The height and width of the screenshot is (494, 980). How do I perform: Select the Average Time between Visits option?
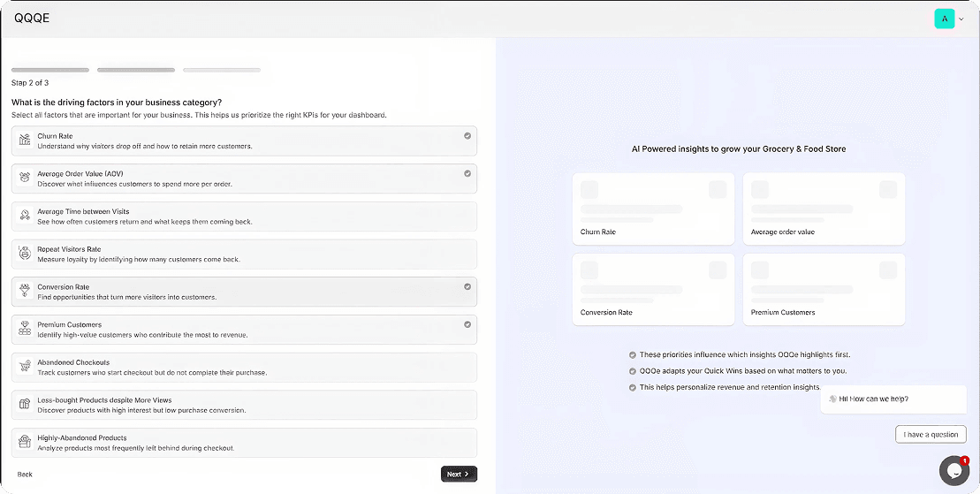coord(245,217)
